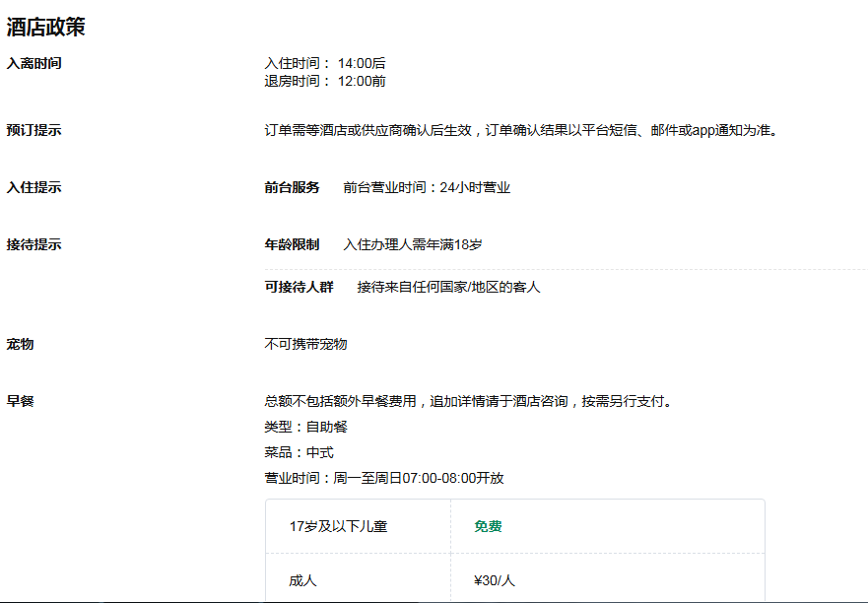Click the 退房时间 12:00前 text

[324, 81]
